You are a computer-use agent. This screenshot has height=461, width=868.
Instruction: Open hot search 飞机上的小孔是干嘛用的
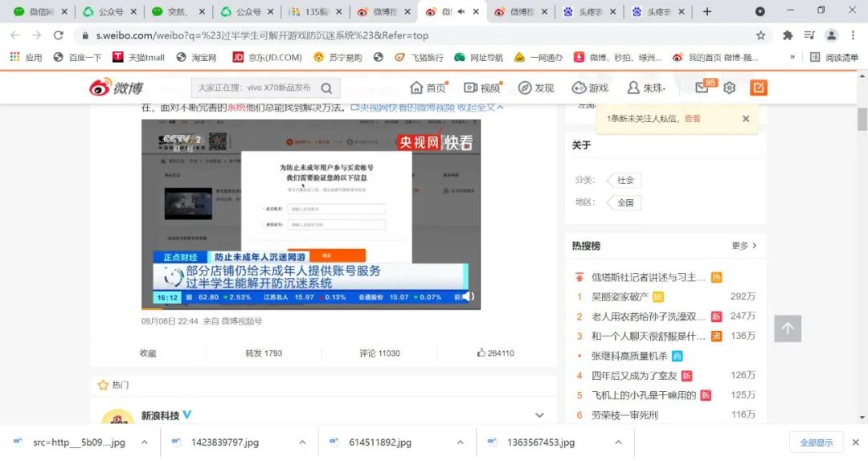click(643, 395)
